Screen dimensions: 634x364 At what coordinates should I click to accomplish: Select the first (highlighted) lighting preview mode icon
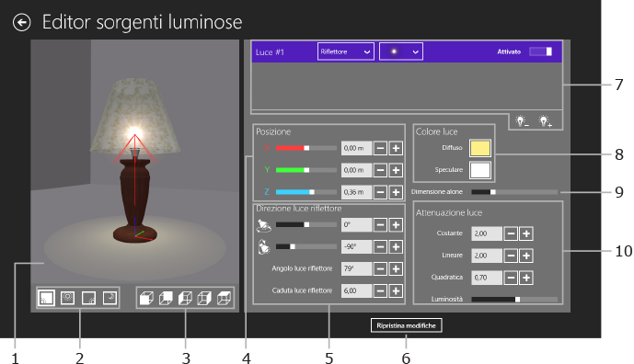(x=47, y=298)
